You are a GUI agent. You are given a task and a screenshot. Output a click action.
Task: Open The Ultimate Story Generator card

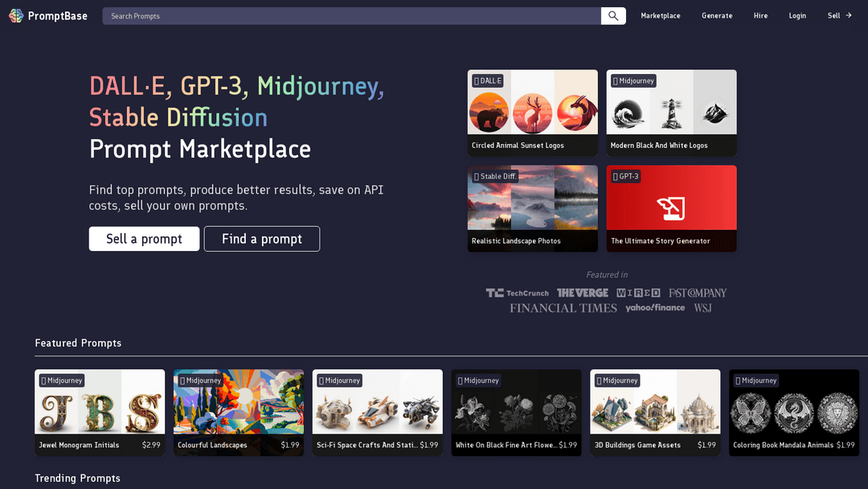coord(671,209)
